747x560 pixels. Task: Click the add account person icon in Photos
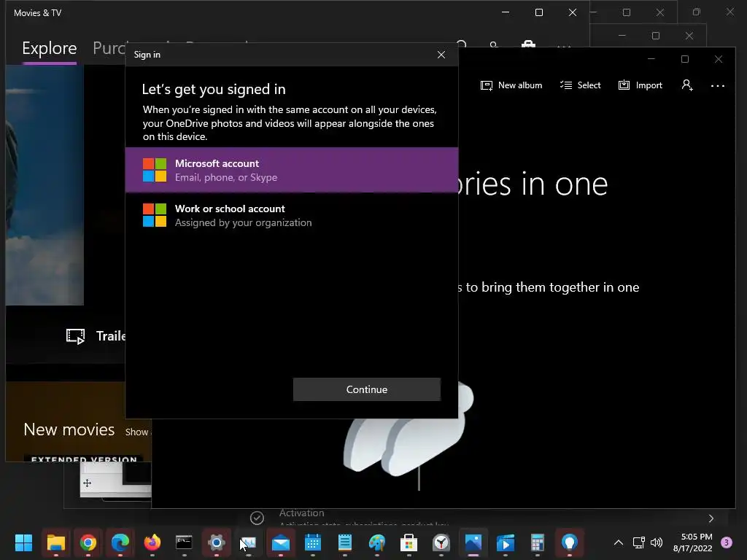click(687, 85)
